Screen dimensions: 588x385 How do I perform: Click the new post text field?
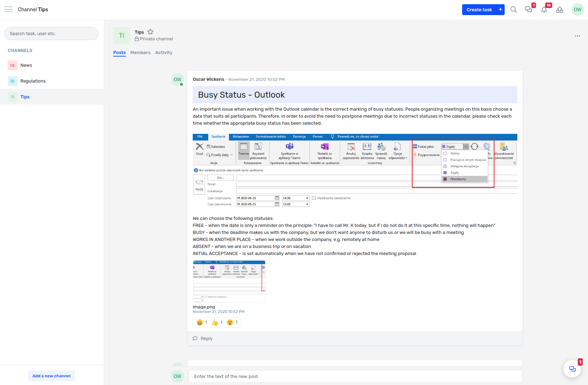click(x=356, y=377)
